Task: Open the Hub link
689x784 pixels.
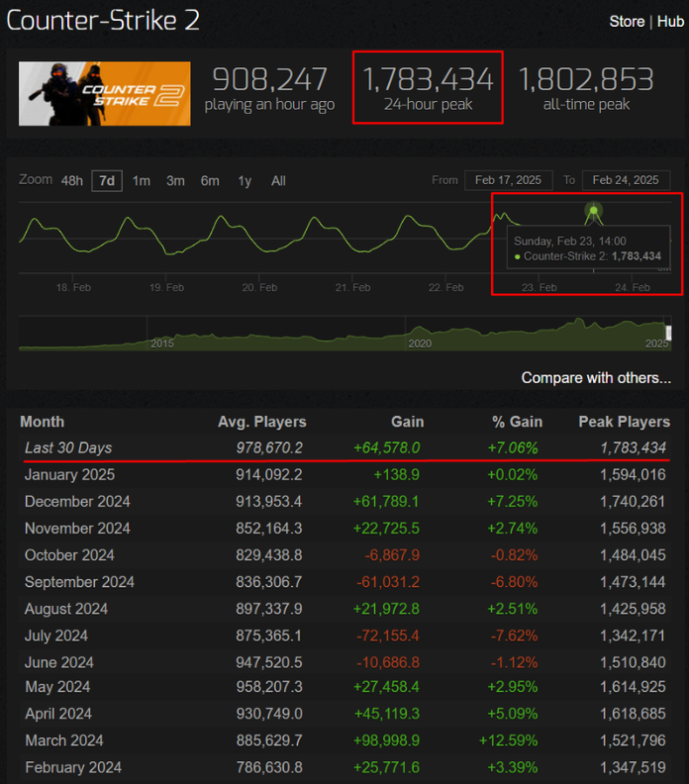Action: [670, 21]
